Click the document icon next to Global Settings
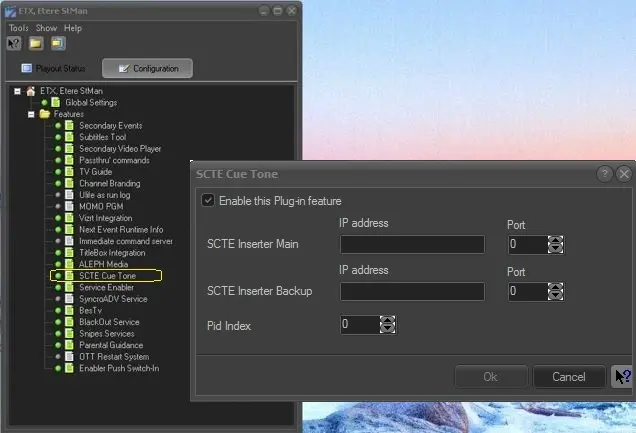The image size is (636, 433). click(x=56, y=102)
